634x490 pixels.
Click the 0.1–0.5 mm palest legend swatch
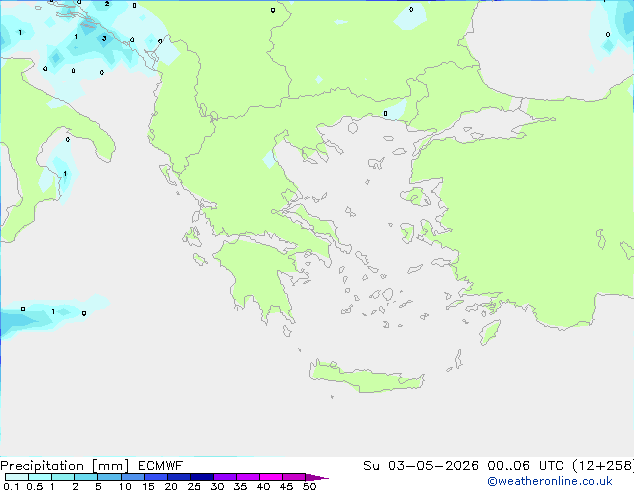pos(17,477)
